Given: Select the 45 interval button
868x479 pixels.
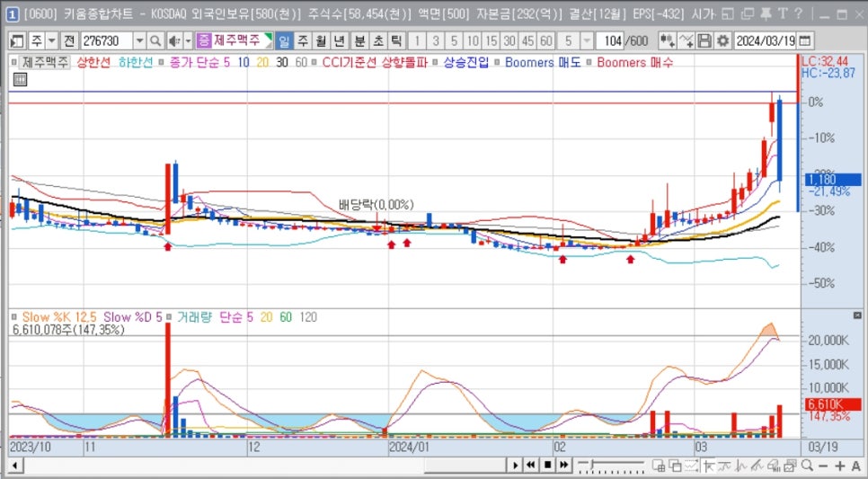Looking at the screenshot, I should coord(527,40).
